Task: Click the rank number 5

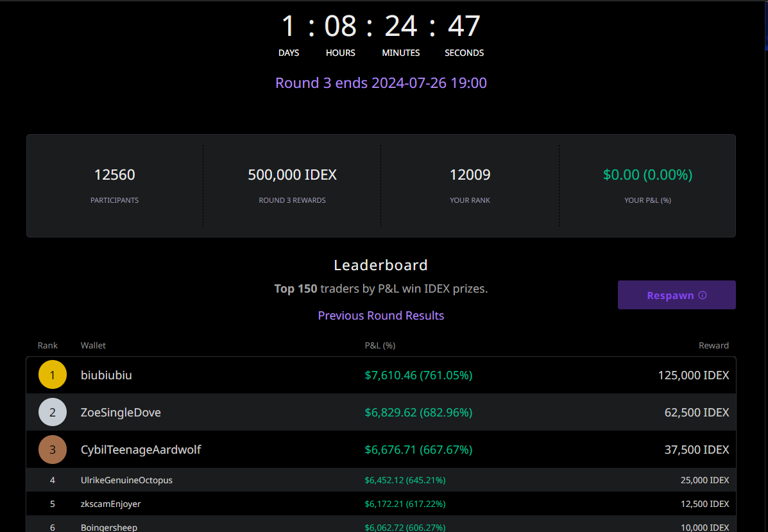Action: point(53,504)
